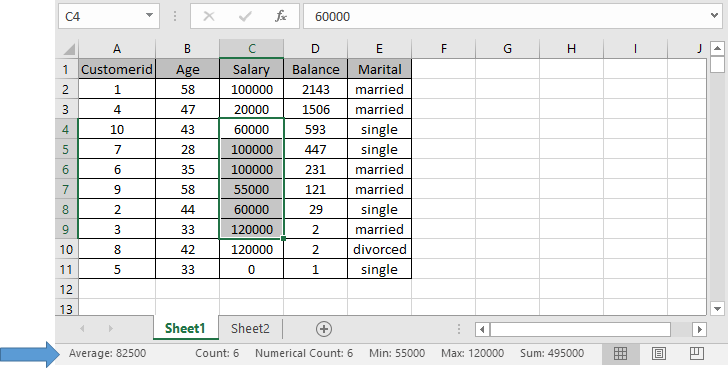Select row 10 header
The image size is (728, 369).
66,249
